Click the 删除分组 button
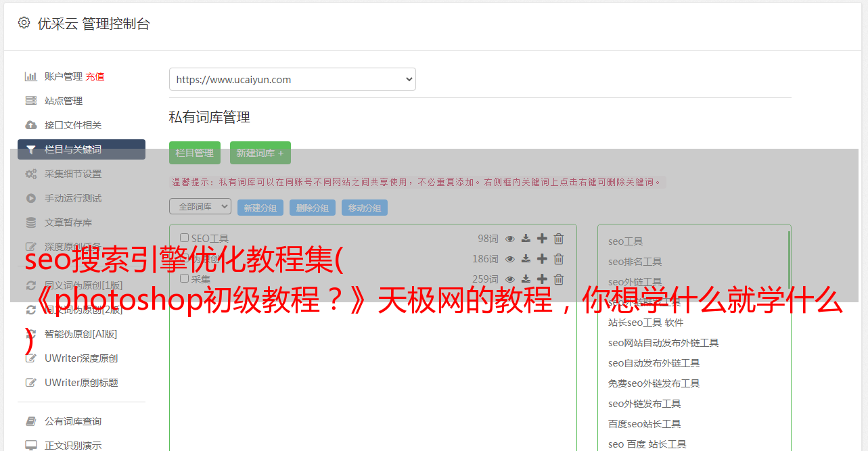The height and width of the screenshot is (451, 868). click(313, 208)
